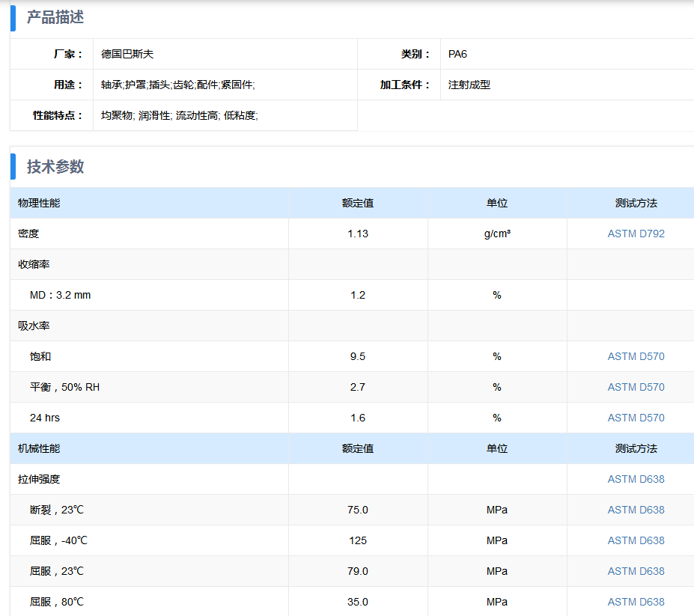
Task: Click the 机械性能 table header
Action: click(39, 448)
